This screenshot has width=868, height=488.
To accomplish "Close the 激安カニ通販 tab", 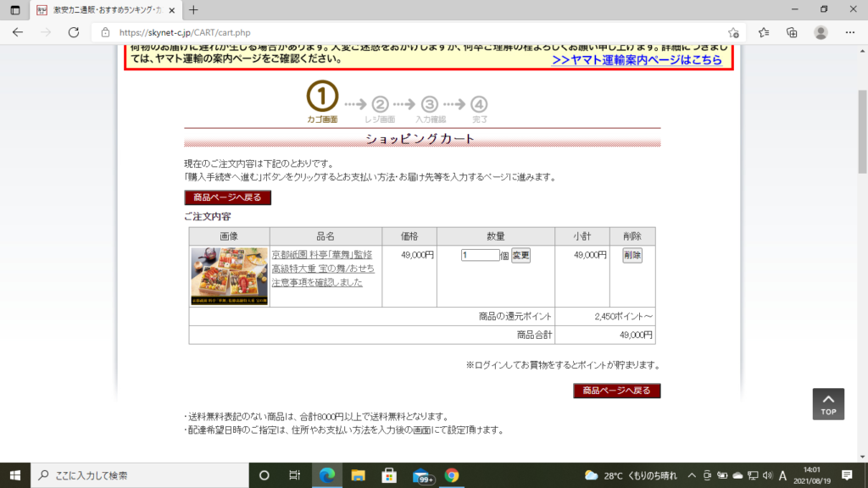I will point(171,10).
